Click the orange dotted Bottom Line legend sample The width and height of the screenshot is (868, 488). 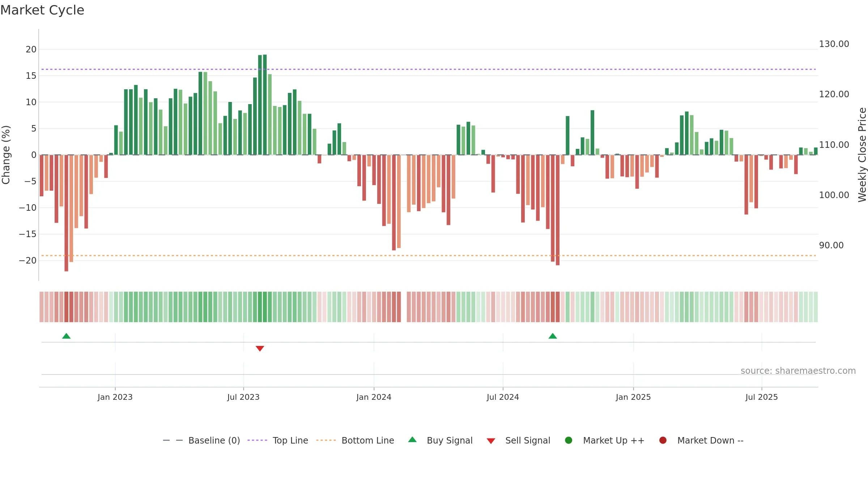pyautogui.click(x=326, y=440)
